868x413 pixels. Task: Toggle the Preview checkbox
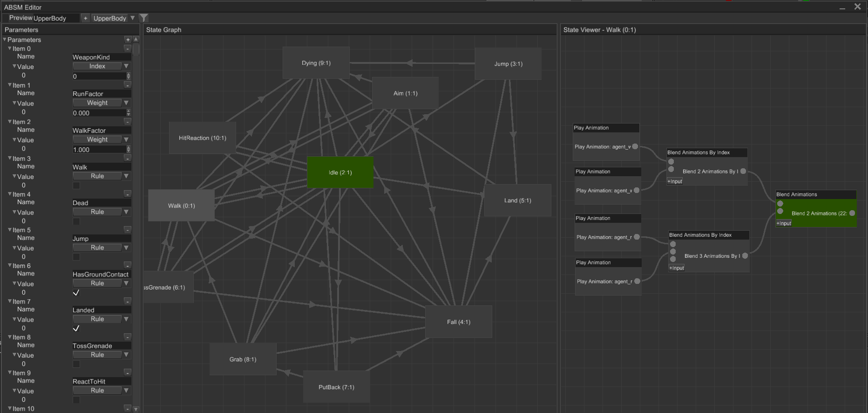pos(6,18)
